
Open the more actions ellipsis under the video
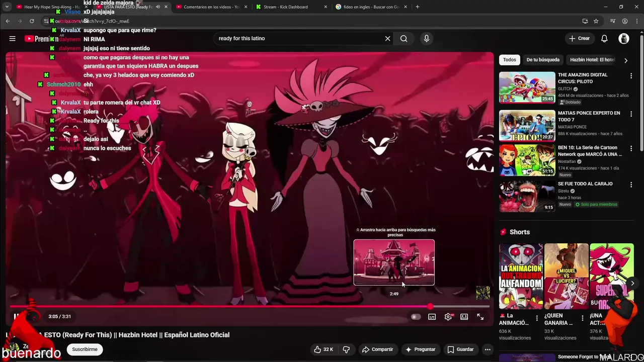coord(487,349)
